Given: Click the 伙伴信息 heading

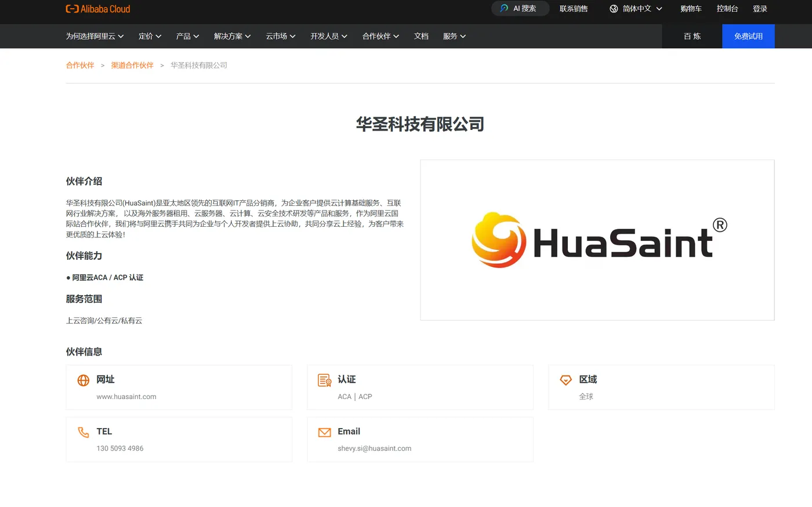Looking at the screenshot, I should pos(84,352).
